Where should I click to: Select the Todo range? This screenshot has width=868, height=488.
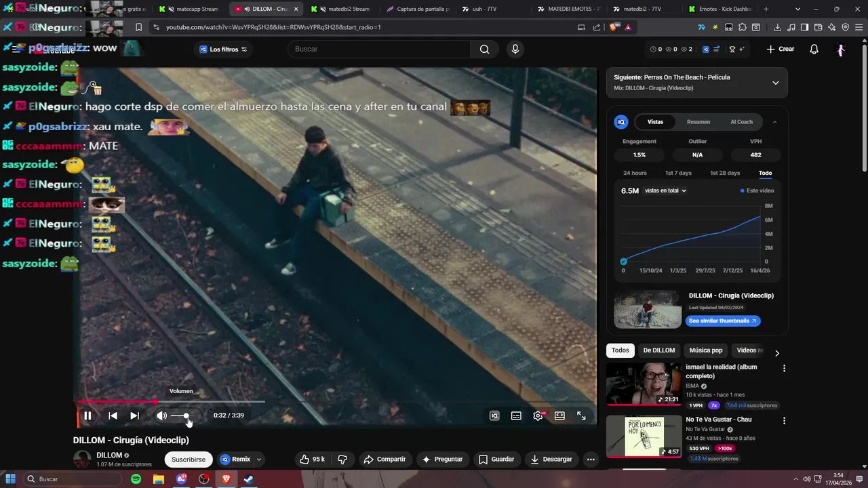pos(765,173)
